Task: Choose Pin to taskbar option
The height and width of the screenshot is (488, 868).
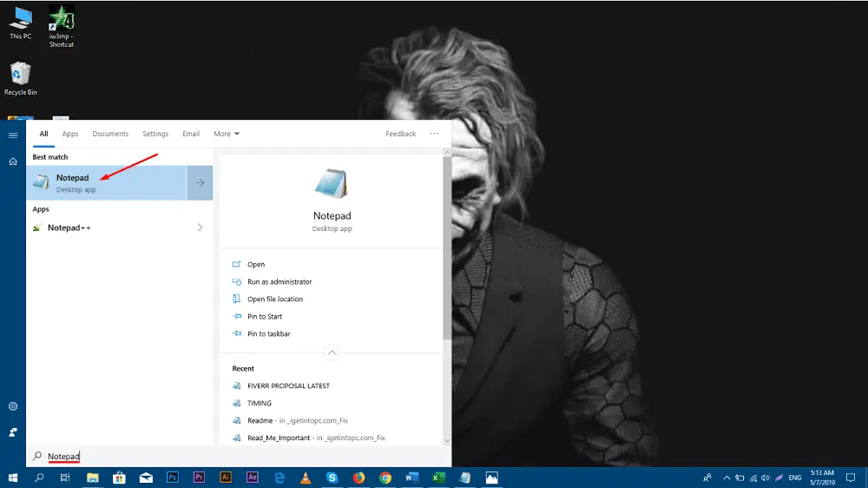Action: pyautogui.click(x=268, y=333)
